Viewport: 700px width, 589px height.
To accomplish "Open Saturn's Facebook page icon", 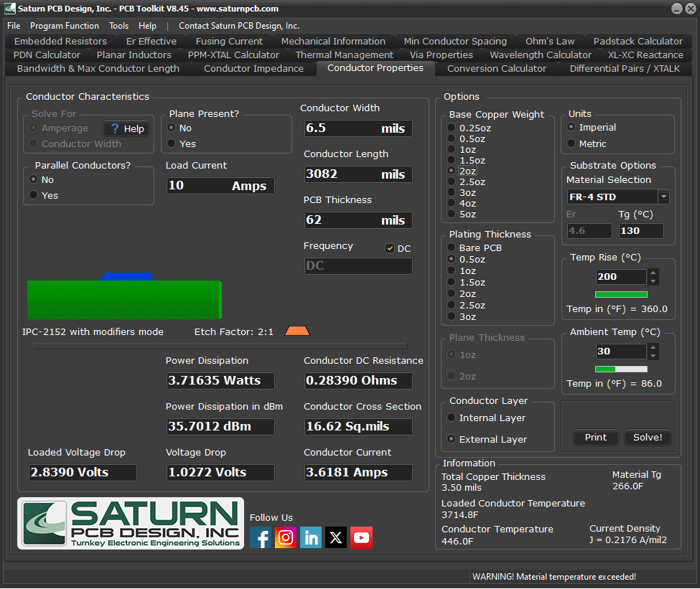I will pyautogui.click(x=261, y=537).
